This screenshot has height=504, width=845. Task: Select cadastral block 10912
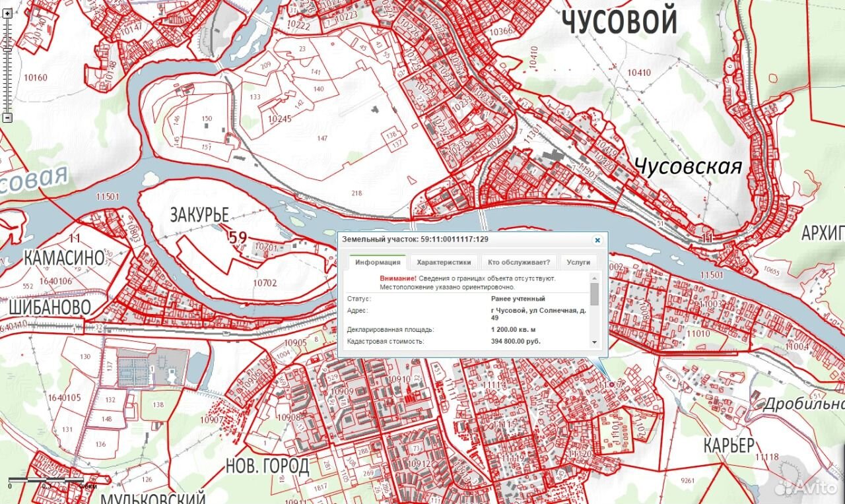coord(419,464)
